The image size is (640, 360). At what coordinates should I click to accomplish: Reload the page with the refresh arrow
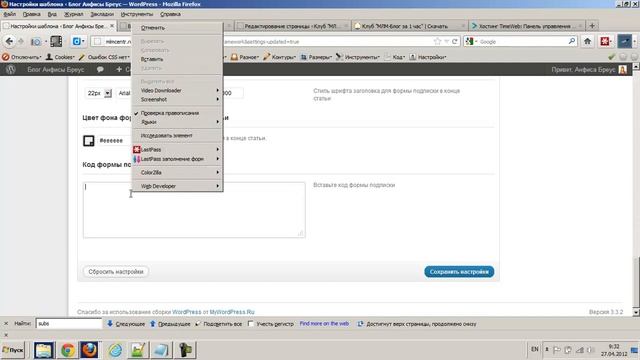pos(454,41)
